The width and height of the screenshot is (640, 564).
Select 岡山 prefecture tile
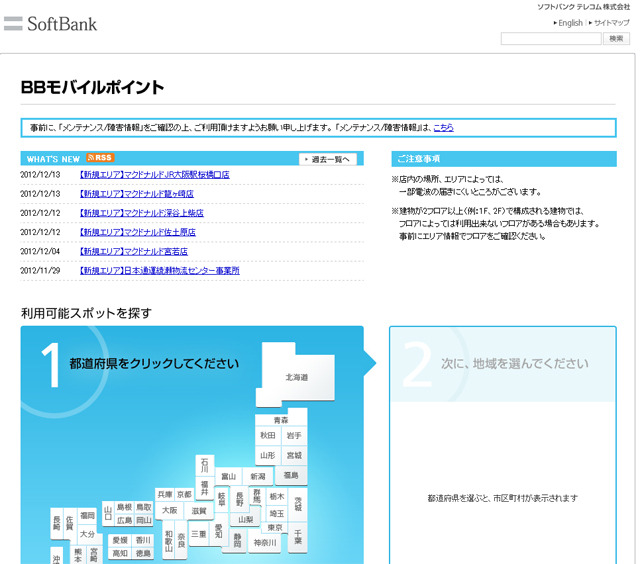coord(144,520)
